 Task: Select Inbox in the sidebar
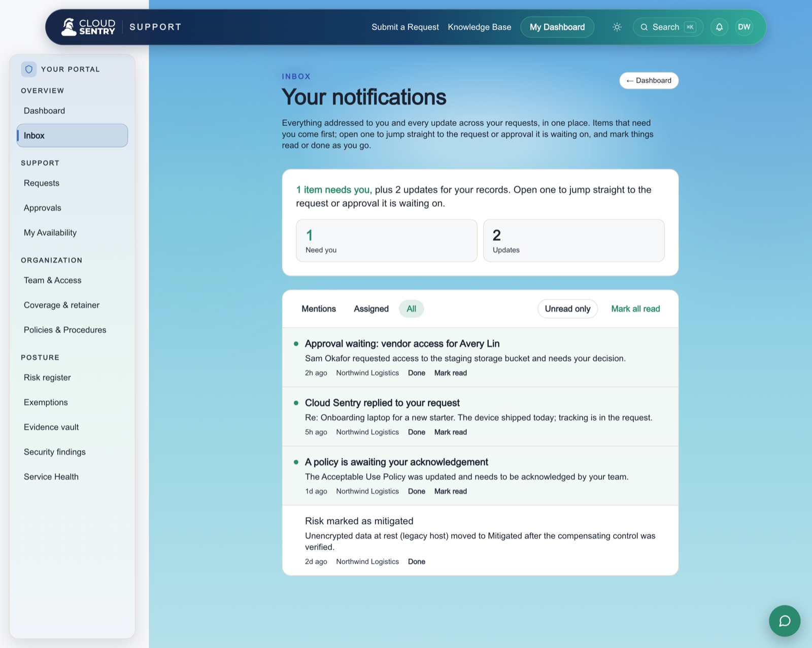click(x=72, y=135)
